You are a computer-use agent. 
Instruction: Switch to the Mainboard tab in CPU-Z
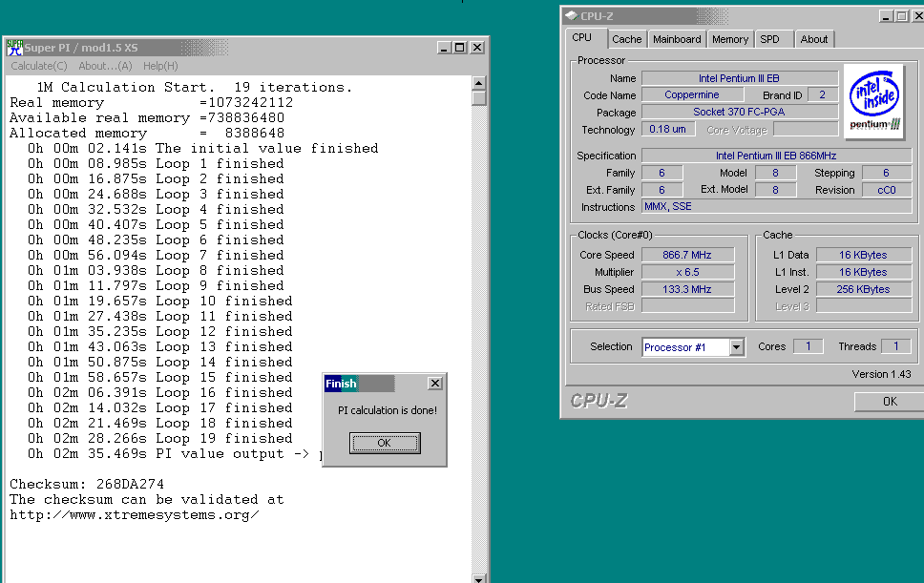[x=677, y=39]
